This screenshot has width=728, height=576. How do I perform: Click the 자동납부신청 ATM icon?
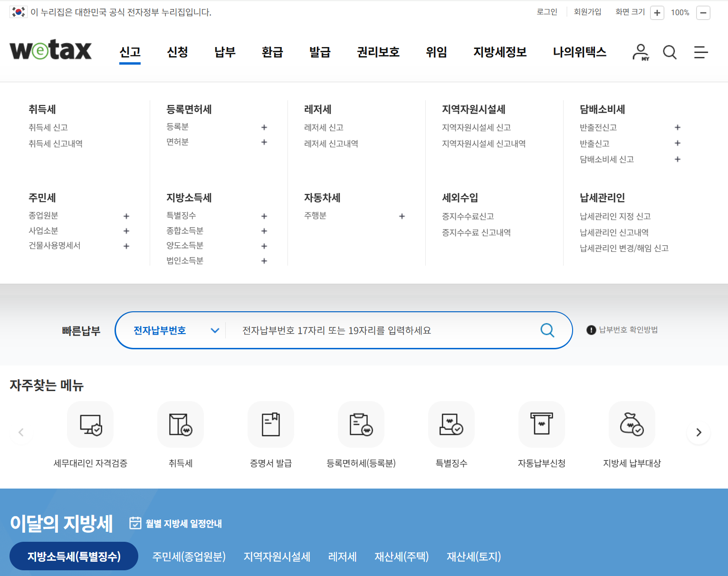[x=541, y=424]
